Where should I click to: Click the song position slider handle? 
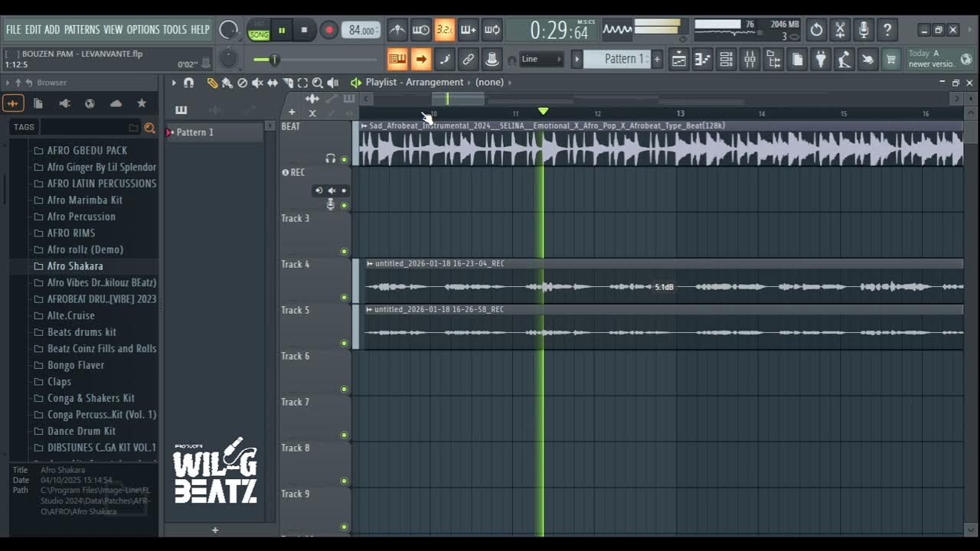[273, 60]
